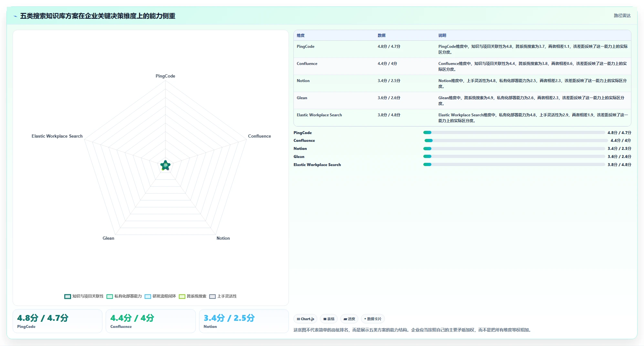Viewport: 644px width, 346px height.
Task: Click the 数据 column header
Action: 382,36
